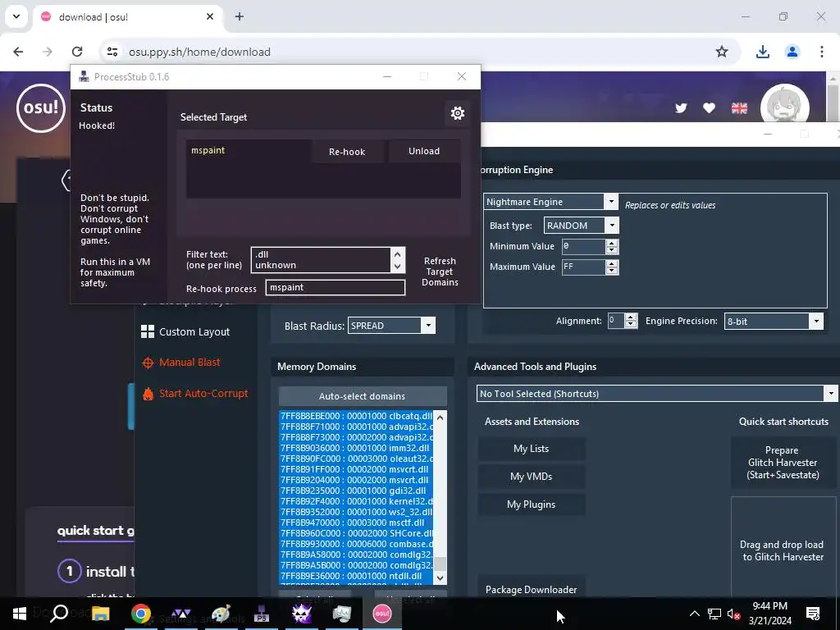The width and height of the screenshot is (840, 630).
Task: Switch to ProcessStub taskbar icon
Action: [x=262, y=614]
